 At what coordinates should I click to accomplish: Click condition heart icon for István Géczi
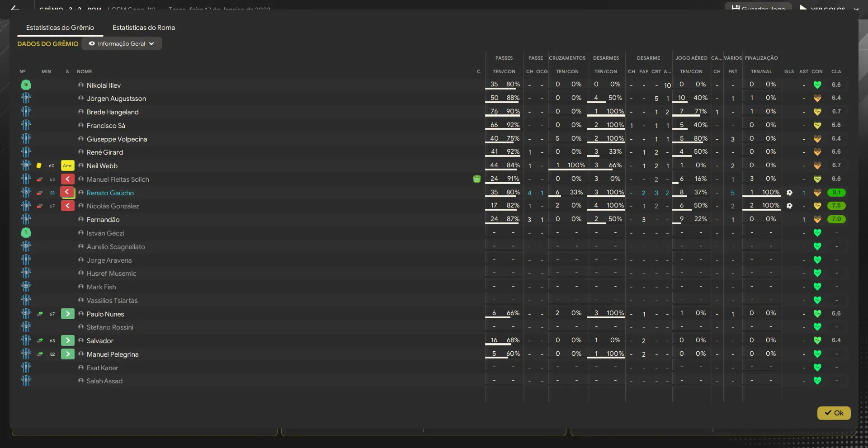click(817, 233)
